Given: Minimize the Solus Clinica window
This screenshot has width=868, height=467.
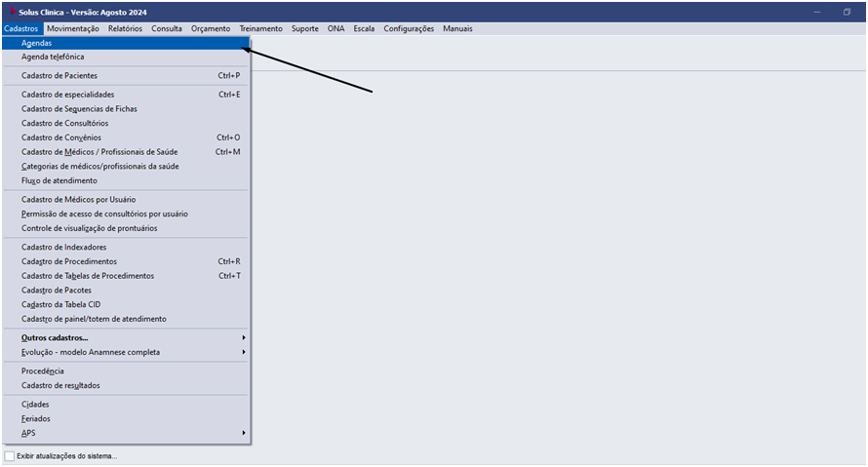Looking at the screenshot, I should tap(817, 12).
